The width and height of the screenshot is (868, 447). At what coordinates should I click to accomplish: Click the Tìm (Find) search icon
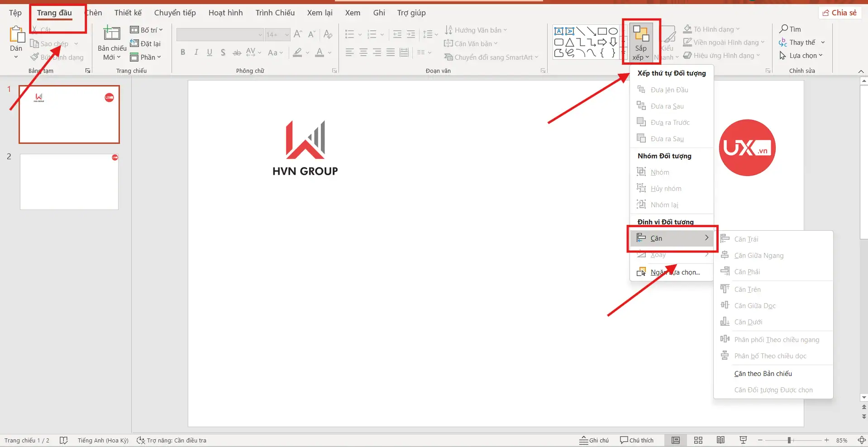[x=790, y=29]
